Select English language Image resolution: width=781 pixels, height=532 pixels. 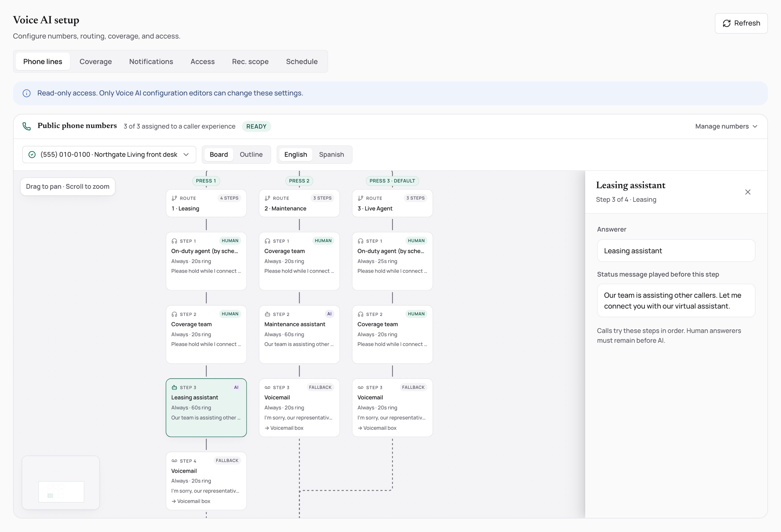point(295,155)
